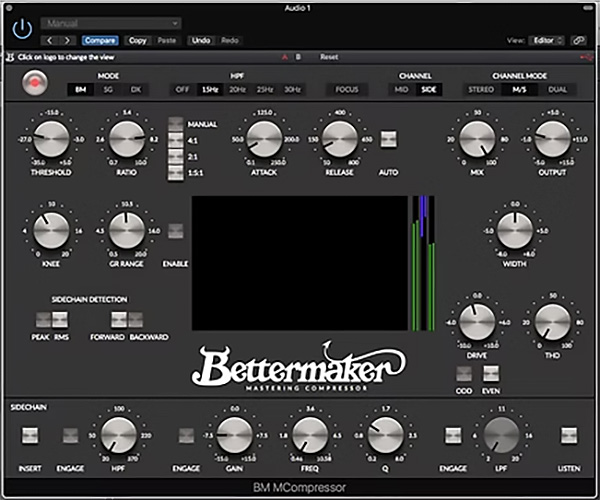Image resolution: width=600 pixels, height=500 pixels.
Task: Click the Redo button
Action: [230, 41]
